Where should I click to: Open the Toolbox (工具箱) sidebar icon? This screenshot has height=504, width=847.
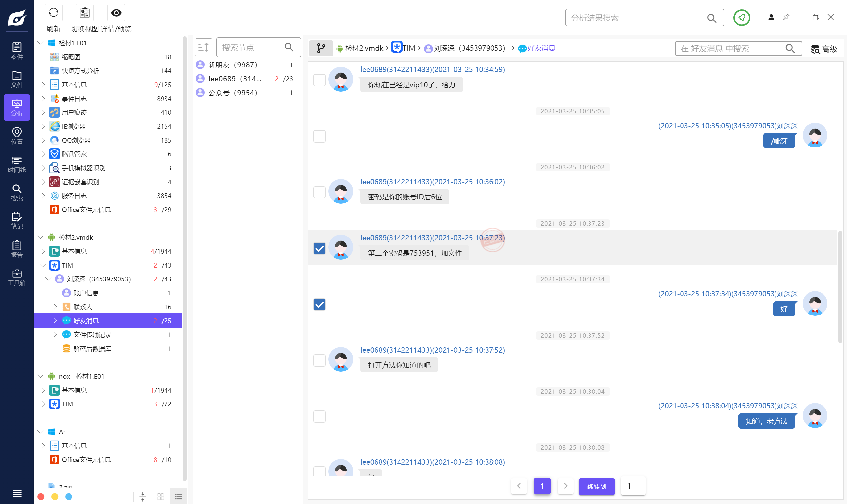17,277
